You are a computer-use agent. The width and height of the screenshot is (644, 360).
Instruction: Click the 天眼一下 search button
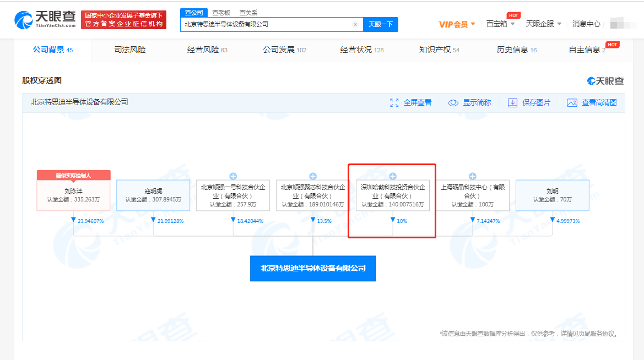point(381,25)
